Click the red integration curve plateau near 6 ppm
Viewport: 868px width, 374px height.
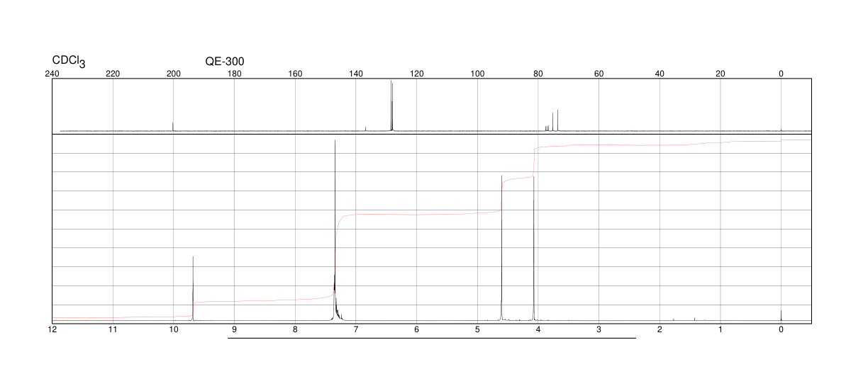coord(418,214)
